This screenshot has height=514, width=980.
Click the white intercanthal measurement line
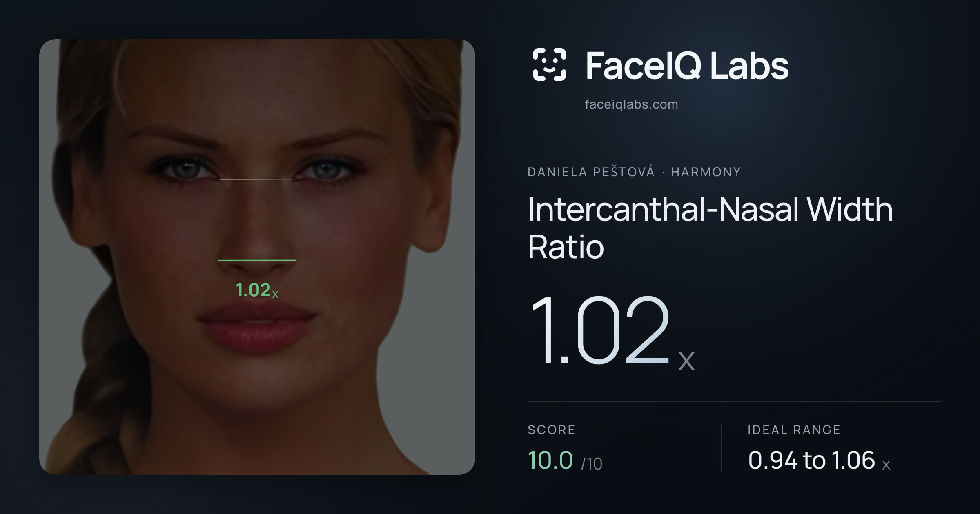(x=257, y=179)
